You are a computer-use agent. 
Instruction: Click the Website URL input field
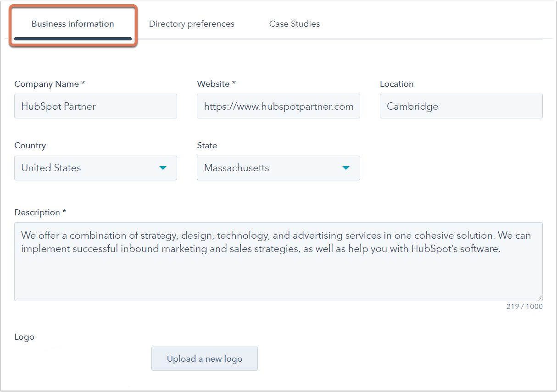click(278, 106)
